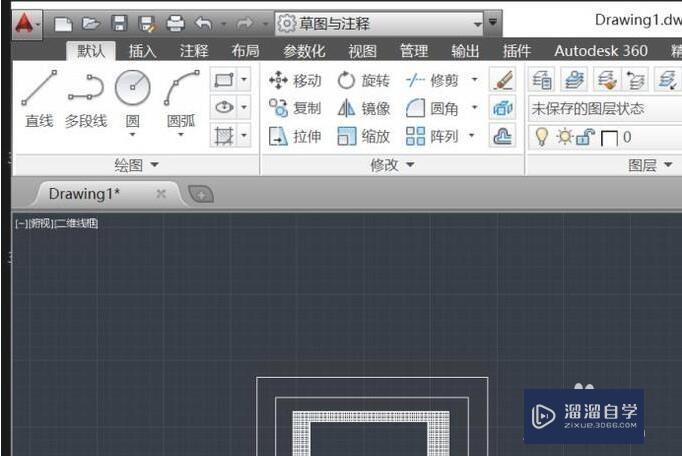Open the 修剪 dropdown arrow
682x456 pixels.
tap(475, 80)
